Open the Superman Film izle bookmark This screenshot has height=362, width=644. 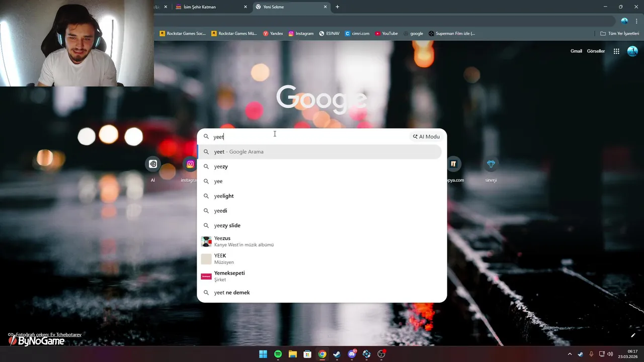click(452, 34)
